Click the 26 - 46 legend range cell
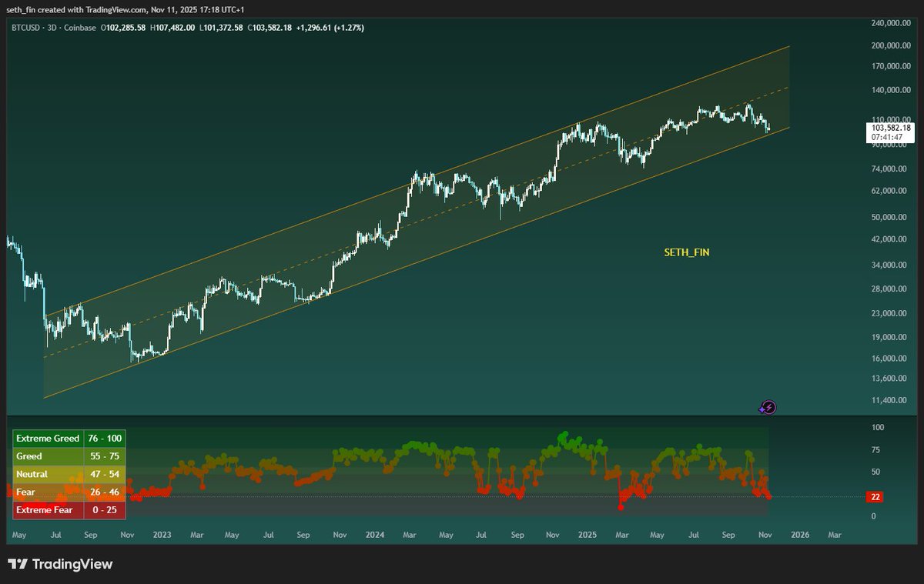 (105, 492)
